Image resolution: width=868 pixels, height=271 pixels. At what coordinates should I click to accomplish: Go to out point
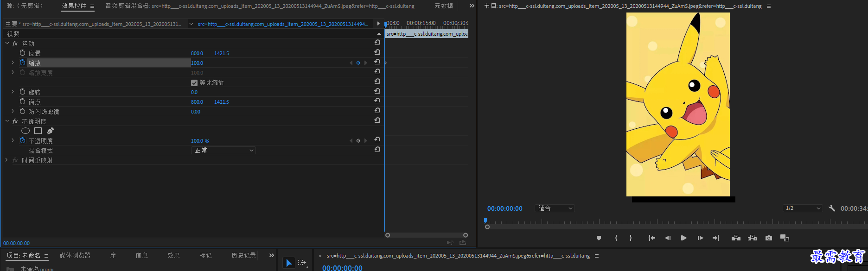click(716, 238)
